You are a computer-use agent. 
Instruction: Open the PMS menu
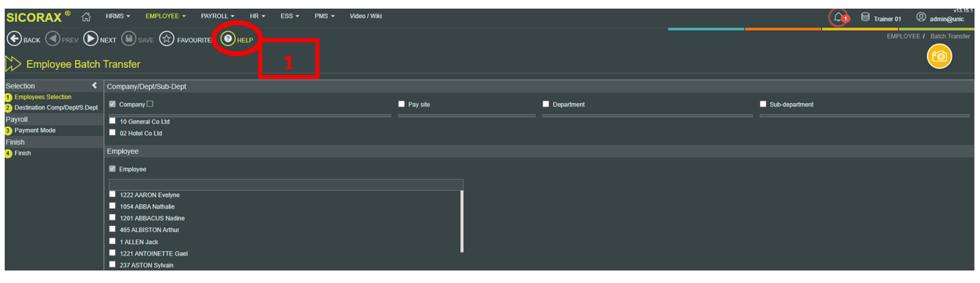(x=324, y=16)
